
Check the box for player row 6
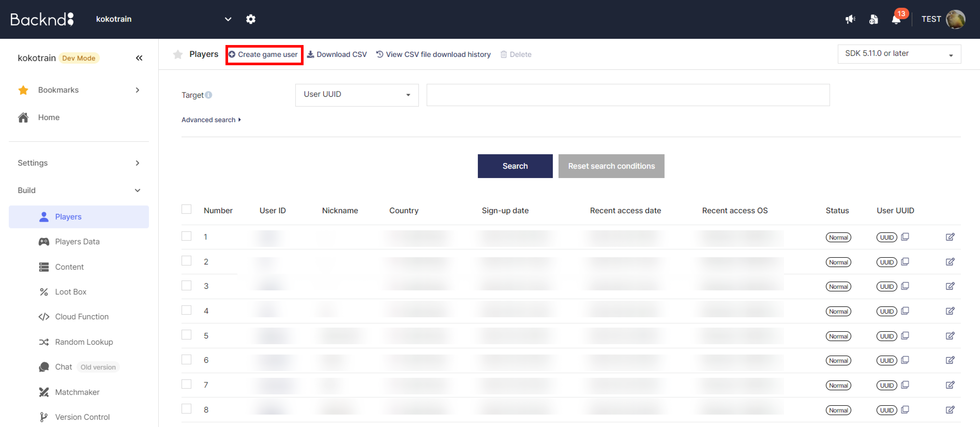pos(186,360)
